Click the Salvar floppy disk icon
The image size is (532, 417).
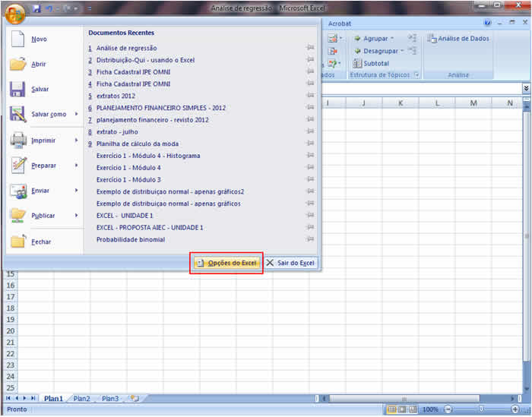coord(18,90)
